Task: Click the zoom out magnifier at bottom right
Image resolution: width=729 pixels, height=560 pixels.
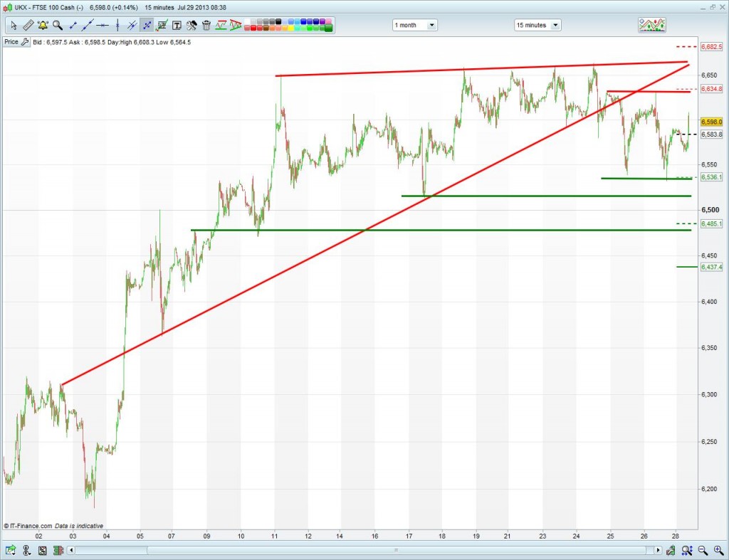Action: 703,550
